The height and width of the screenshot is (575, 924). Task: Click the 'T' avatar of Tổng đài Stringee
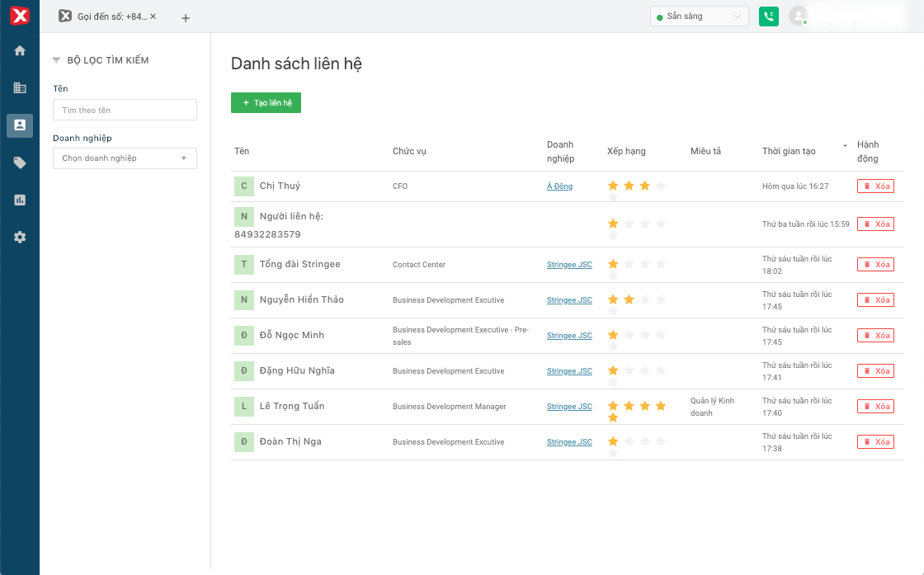tap(244, 264)
